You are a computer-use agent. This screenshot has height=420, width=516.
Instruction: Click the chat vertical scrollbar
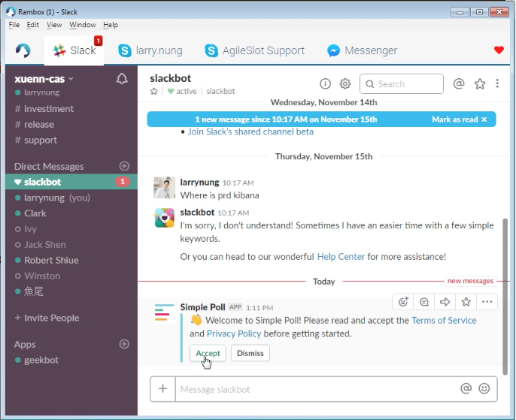505,296
